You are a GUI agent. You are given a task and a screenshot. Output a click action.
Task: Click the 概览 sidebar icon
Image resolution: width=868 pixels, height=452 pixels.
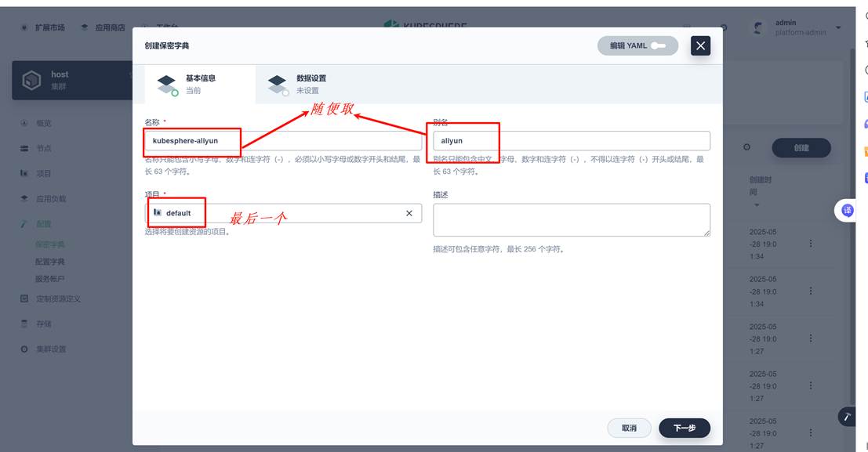[x=24, y=123]
